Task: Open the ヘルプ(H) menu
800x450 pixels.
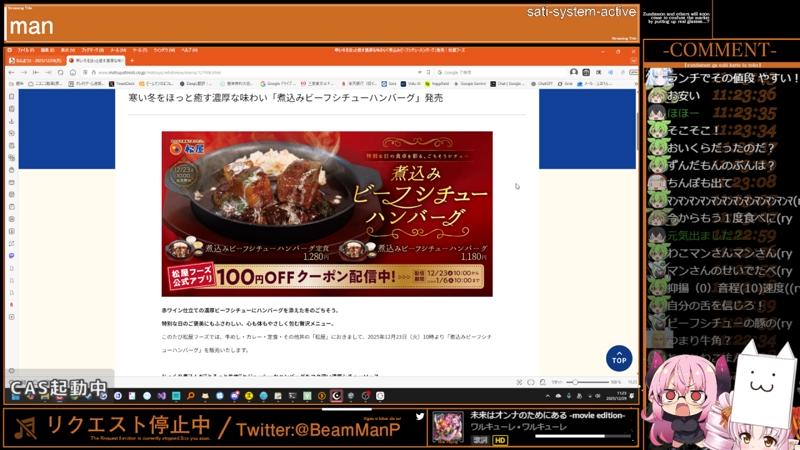Action: (x=189, y=51)
